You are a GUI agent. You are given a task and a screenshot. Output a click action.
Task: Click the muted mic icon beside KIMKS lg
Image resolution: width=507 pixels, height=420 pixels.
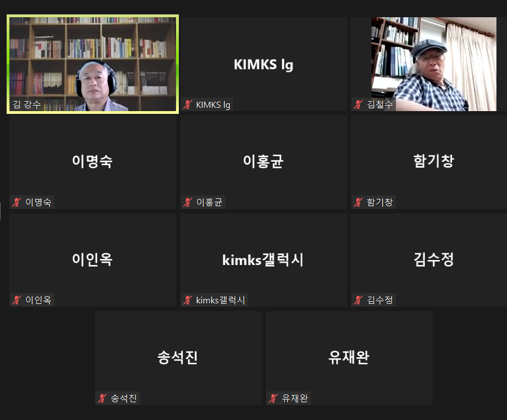click(x=187, y=104)
